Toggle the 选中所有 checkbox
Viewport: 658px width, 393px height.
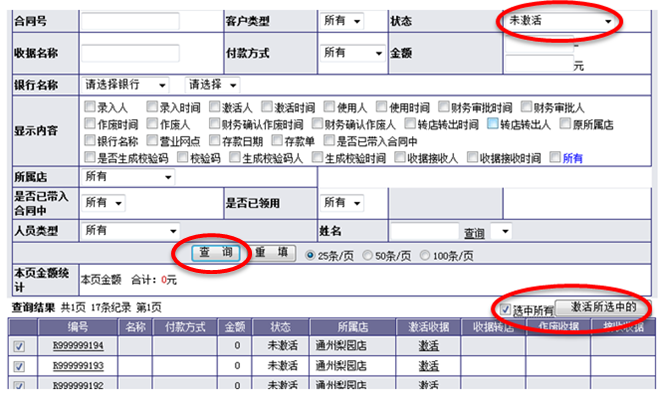506,310
